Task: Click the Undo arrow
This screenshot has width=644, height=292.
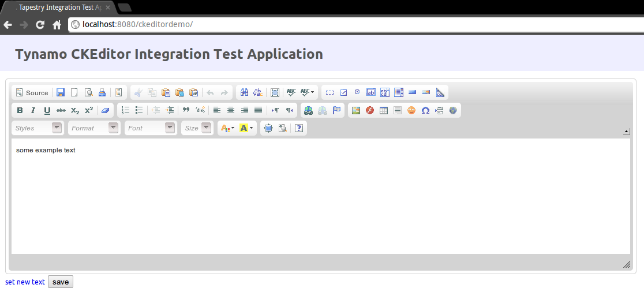Action: (210, 93)
